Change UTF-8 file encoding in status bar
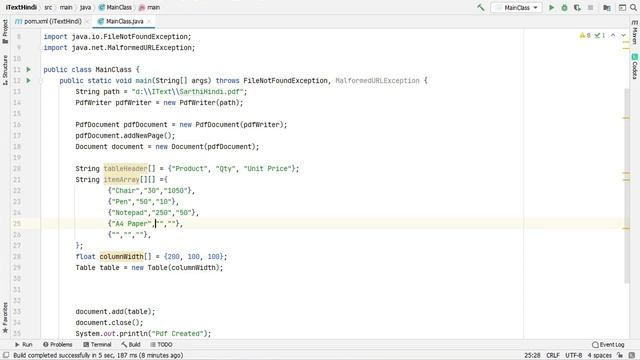This screenshot has height=360, width=640. click(x=573, y=356)
